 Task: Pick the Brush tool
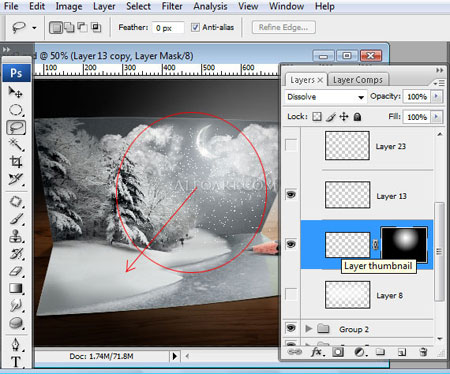[16, 218]
